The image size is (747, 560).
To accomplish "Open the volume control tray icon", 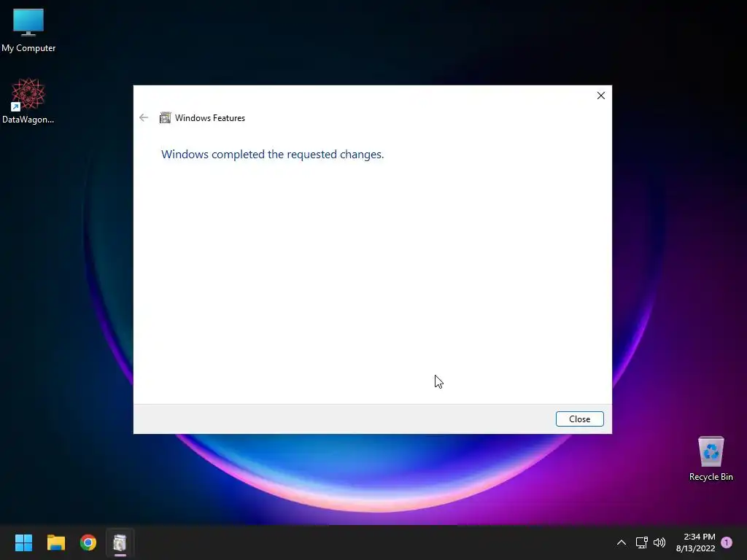I will pos(659,542).
